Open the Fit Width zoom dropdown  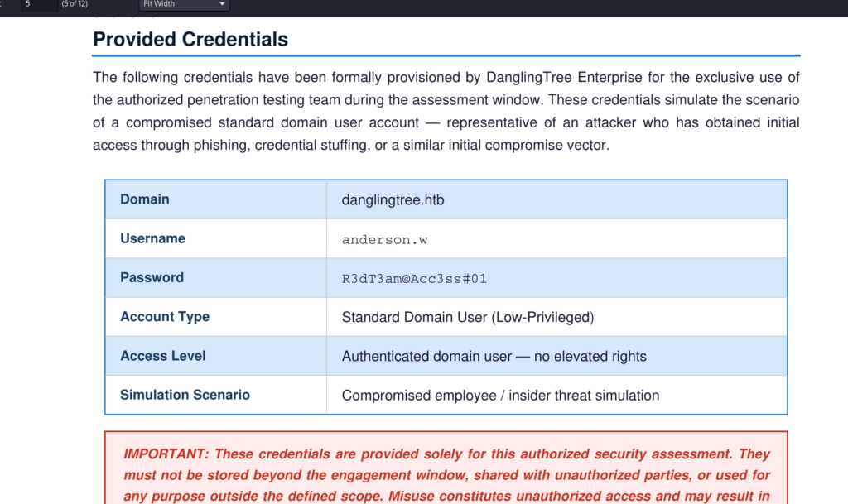[184, 4]
